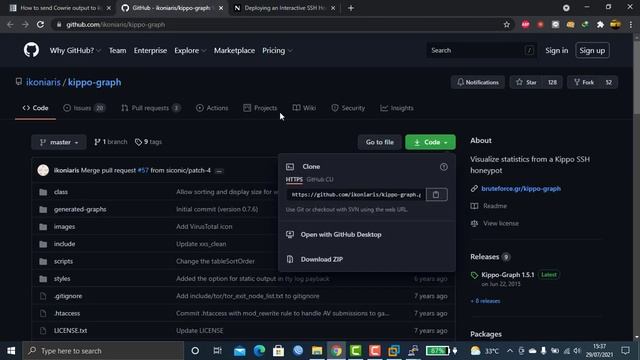
Task: Click Sign up button
Action: (592, 51)
